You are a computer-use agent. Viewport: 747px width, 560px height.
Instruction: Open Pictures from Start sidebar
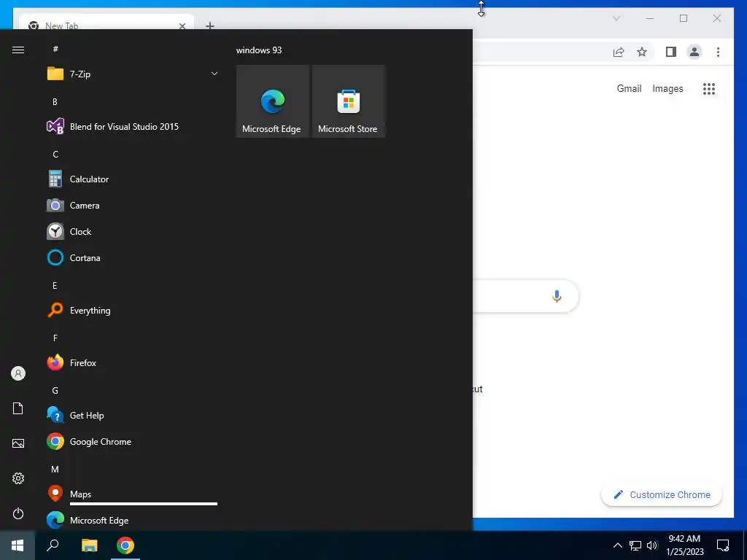click(x=18, y=443)
